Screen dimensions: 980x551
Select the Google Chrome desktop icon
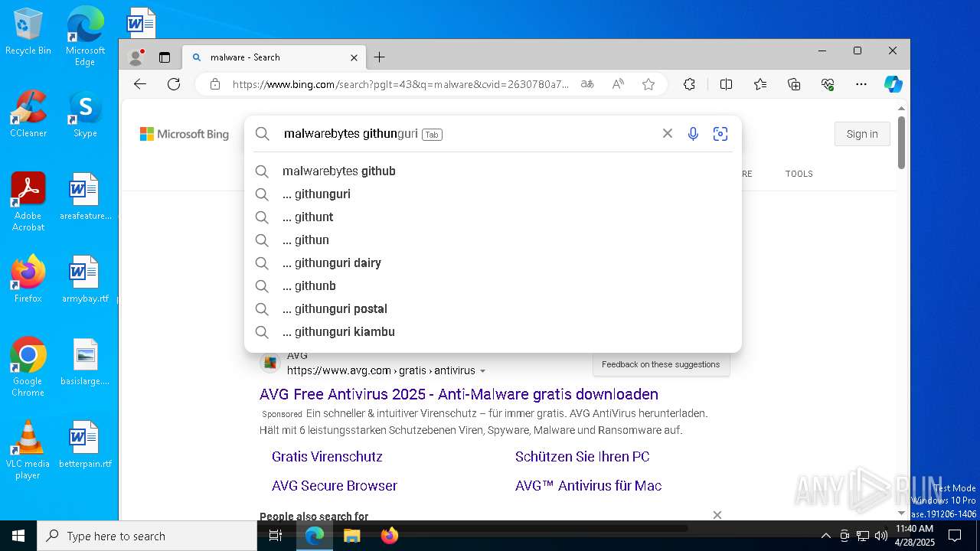tap(28, 367)
